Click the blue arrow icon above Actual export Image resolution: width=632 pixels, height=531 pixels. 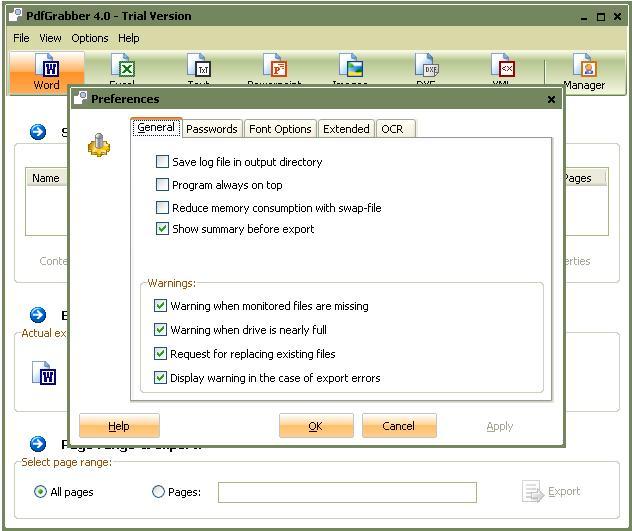click(38, 315)
